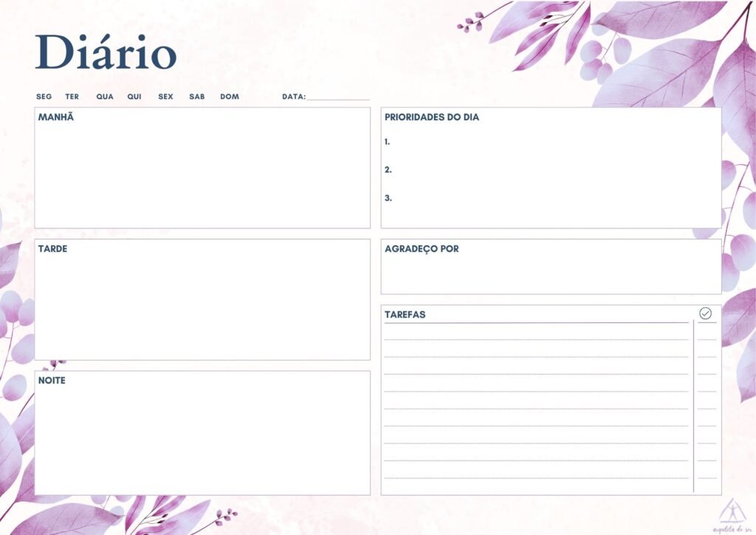
Task: Click the Diário title text
Action: click(106, 53)
